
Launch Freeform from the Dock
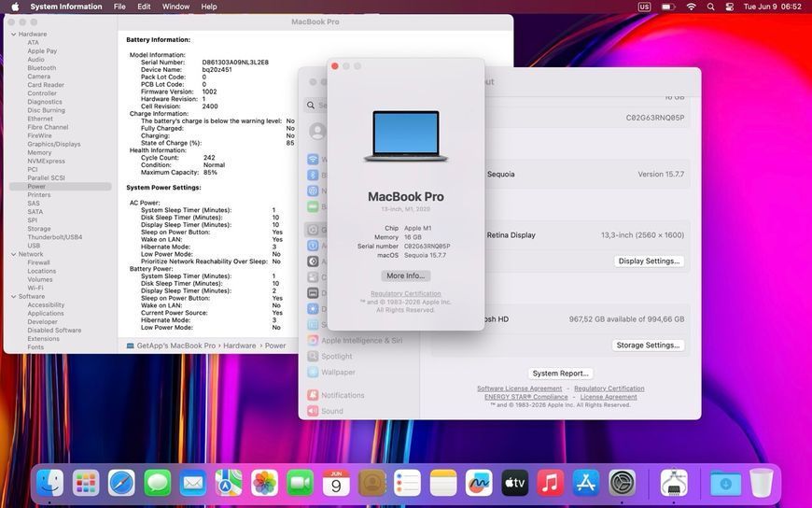[479, 483]
